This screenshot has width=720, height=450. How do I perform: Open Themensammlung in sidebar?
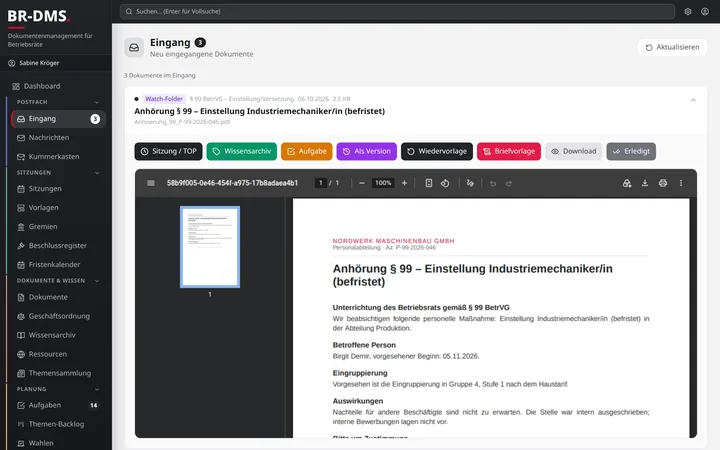pos(58,373)
